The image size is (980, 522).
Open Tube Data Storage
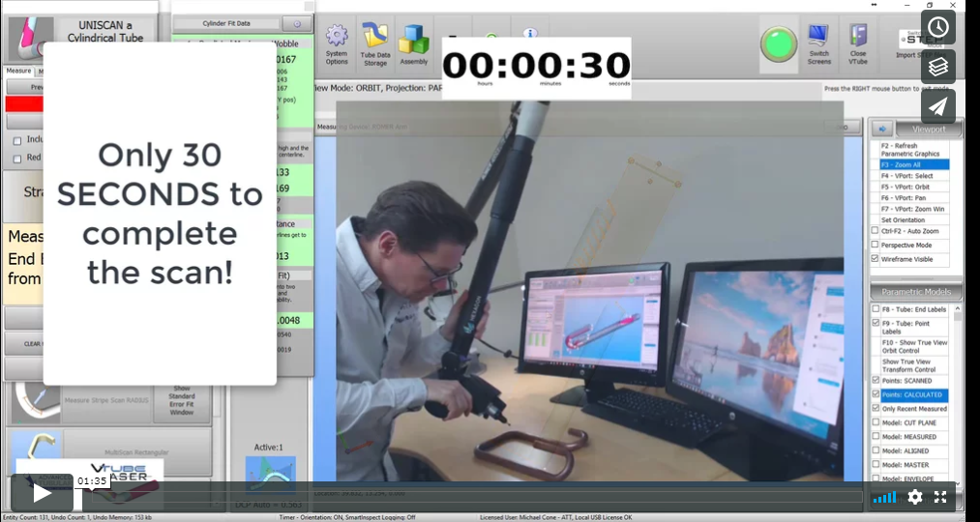375,44
